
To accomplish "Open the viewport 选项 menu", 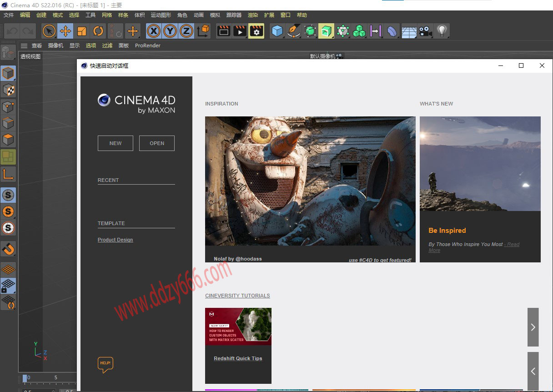I will [91, 45].
